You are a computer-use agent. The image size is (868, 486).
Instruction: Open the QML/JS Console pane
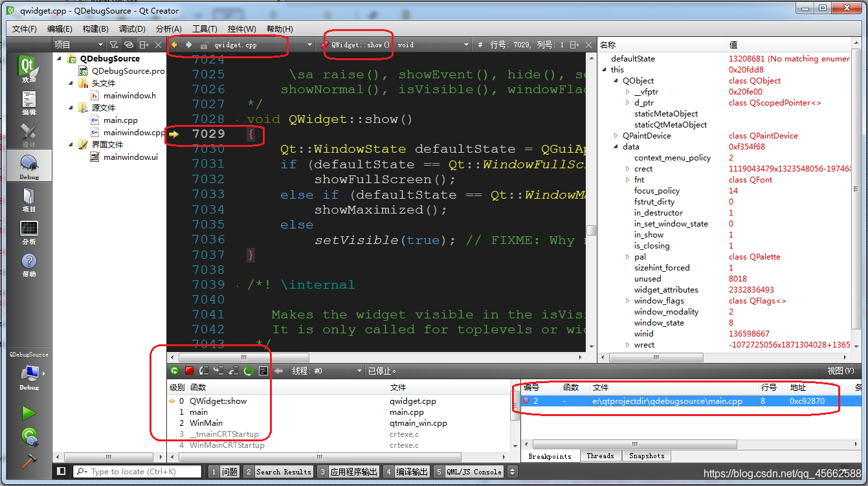469,472
